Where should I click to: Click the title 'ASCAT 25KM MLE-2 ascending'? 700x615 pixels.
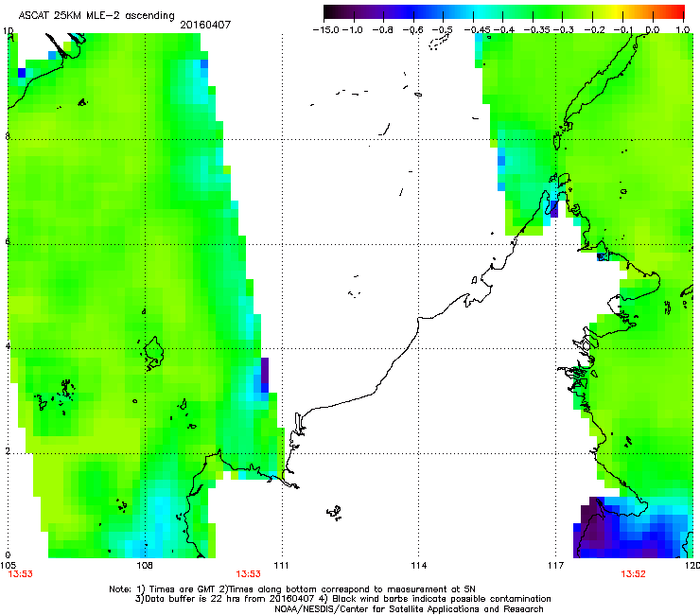click(x=96, y=16)
